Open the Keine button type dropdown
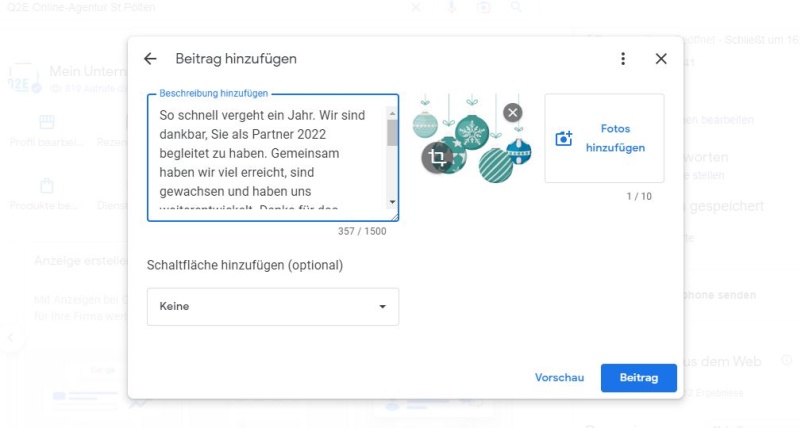This screenshot has width=800, height=428. tap(273, 307)
